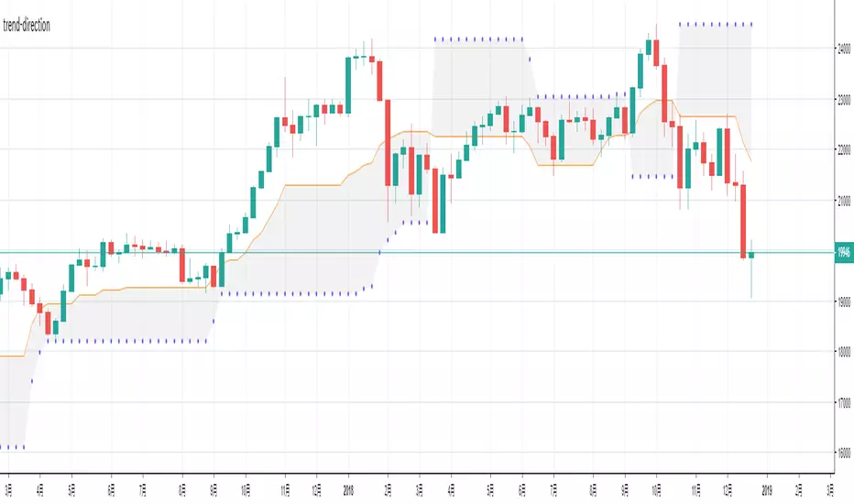Select the 22000 price scale label
The width and height of the screenshot is (854, 504).
coord(843,149)
